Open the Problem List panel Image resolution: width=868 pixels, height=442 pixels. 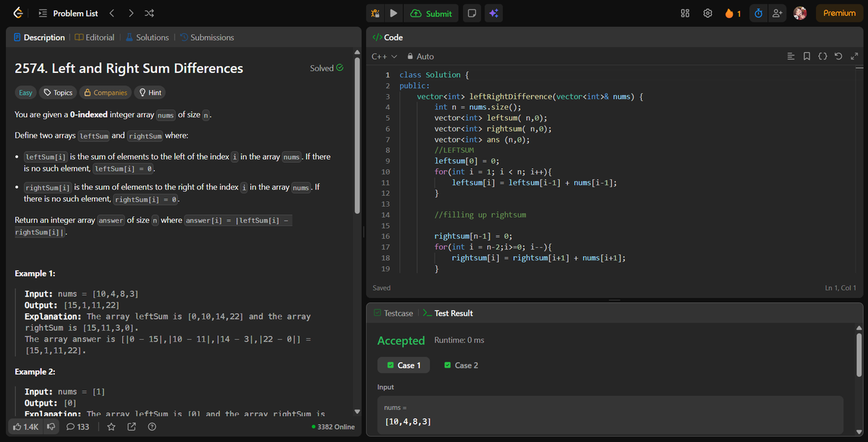pos(67,13)
